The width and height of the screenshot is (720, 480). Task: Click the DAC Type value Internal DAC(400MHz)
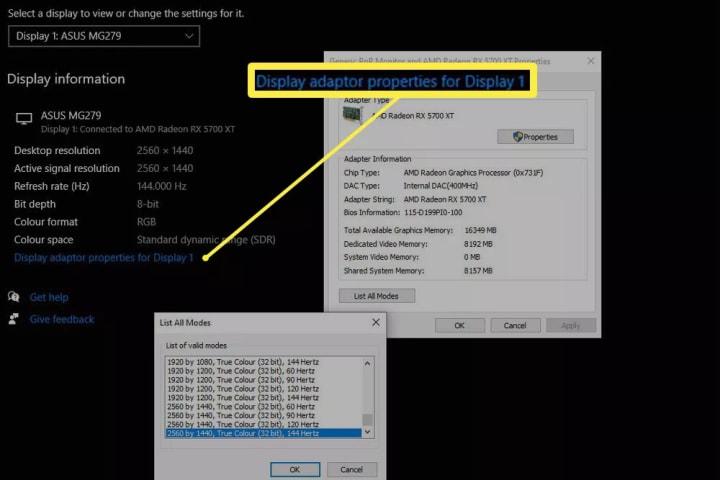coord(441,186)
